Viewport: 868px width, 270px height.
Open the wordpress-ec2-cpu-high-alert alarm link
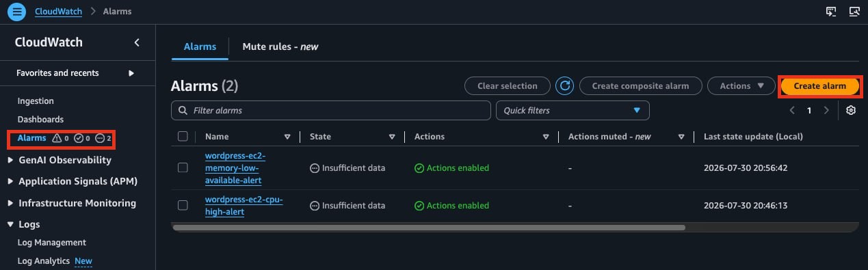coord(244,206)
